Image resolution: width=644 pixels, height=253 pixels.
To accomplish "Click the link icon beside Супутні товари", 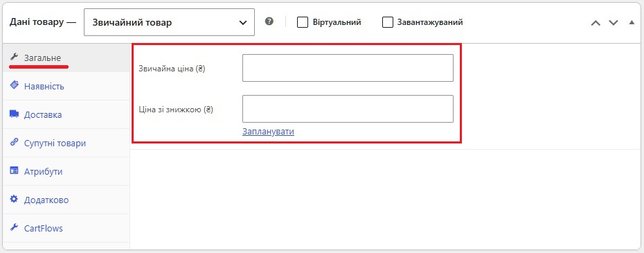I will click(x=14, y=142).
